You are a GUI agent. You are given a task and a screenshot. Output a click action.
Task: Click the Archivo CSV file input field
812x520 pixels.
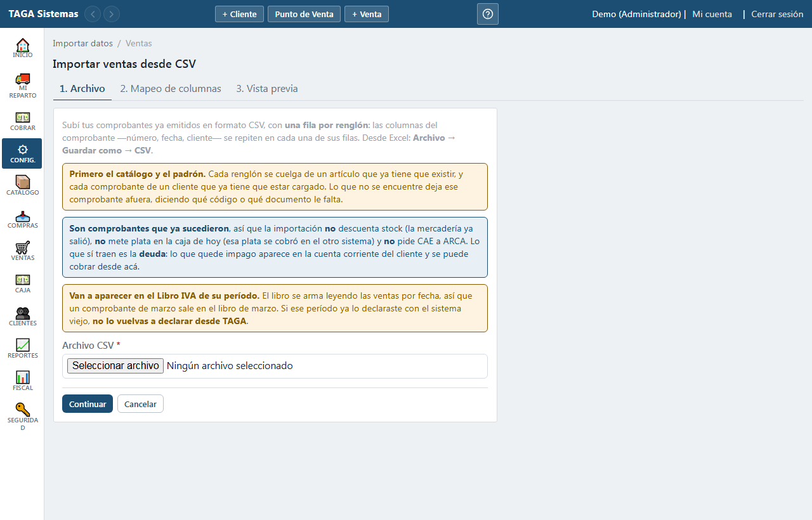pos(275,366)
